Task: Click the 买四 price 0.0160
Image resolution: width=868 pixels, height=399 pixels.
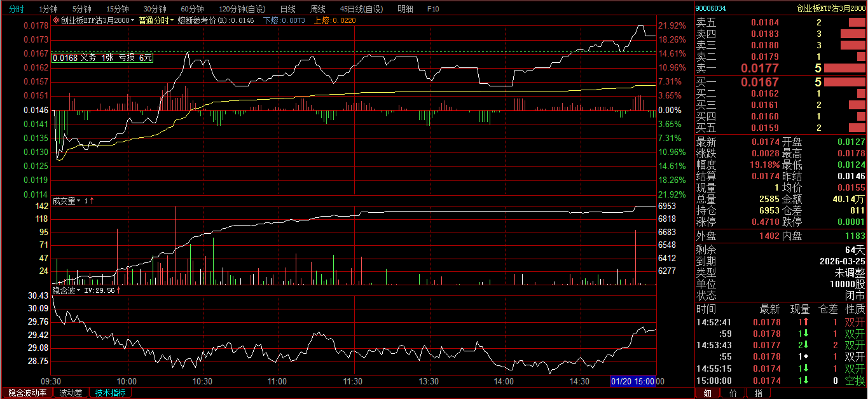Action: [x=765, y=116]
